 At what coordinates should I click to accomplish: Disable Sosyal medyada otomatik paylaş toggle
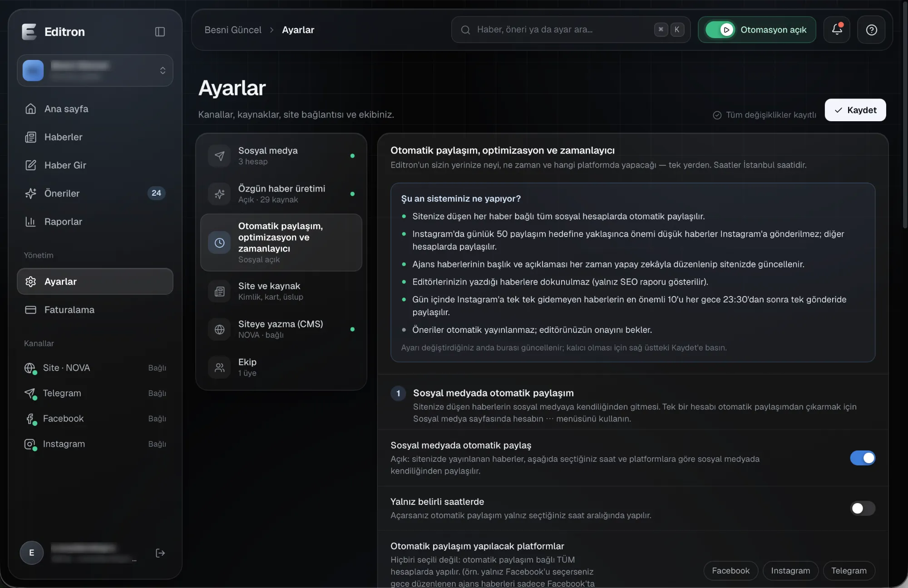coord(863,458)
